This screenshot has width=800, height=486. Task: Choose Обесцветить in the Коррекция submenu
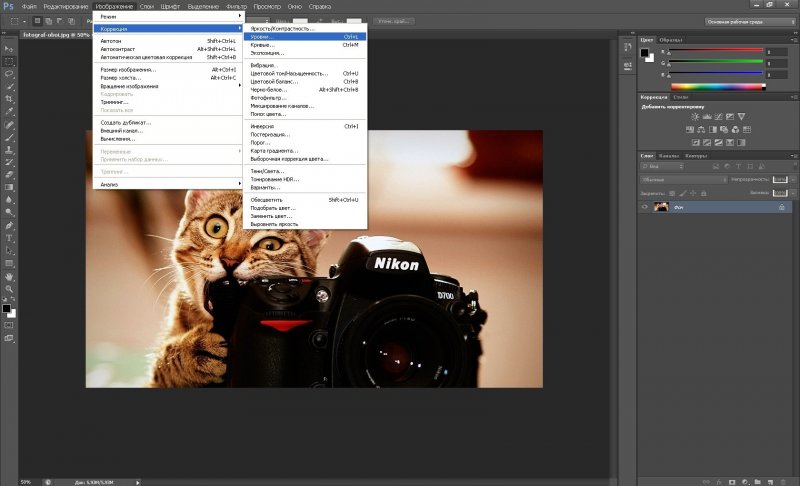pyautogui.click(x=305, y=200)
